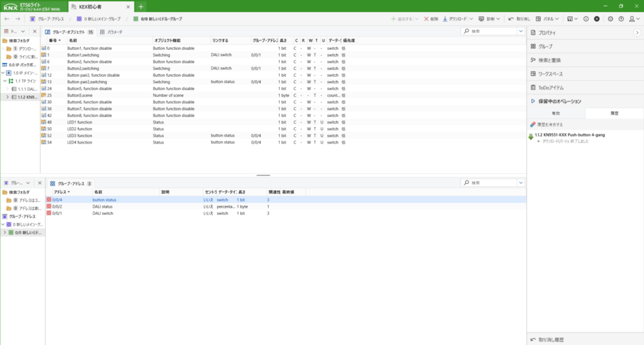Close the upper-left topology side panel
The width and height of the screenshot is (644, 345).
pyautogui.click(x=35, y=31)
